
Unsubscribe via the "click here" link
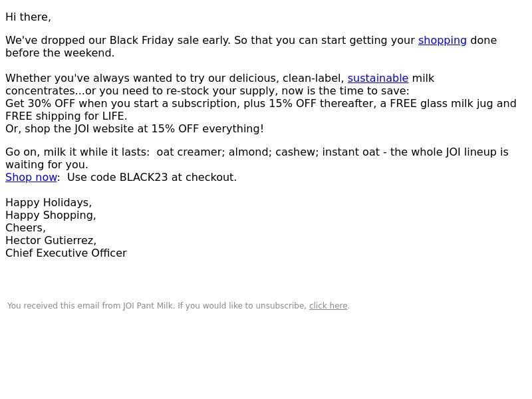click(x=328, y=306)
